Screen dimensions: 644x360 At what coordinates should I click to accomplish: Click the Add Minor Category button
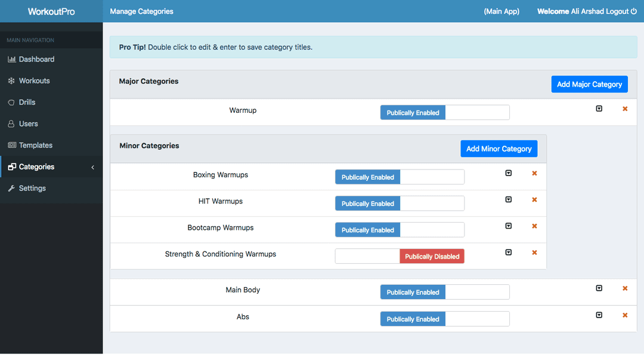(499, 149)
